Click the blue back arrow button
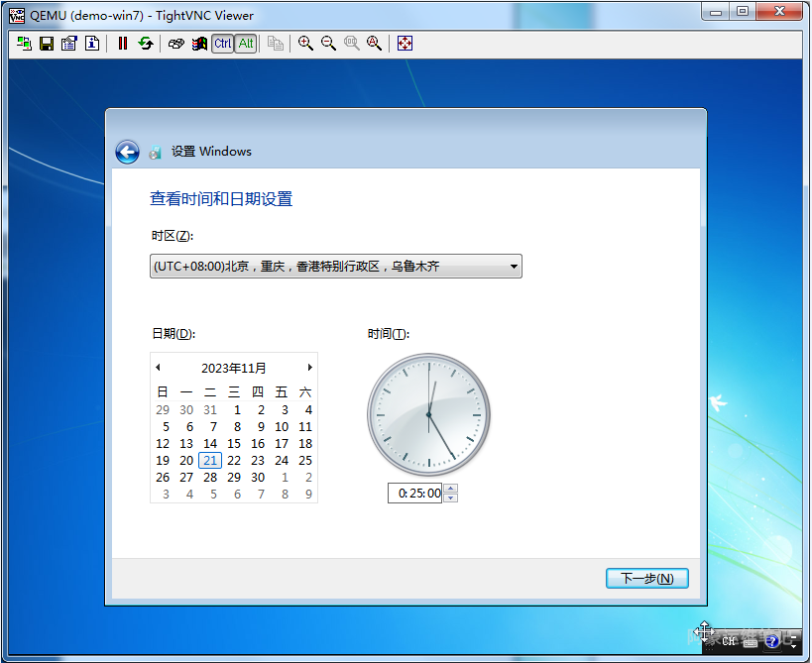Screen dimensions: 812x663 point(127,152)
